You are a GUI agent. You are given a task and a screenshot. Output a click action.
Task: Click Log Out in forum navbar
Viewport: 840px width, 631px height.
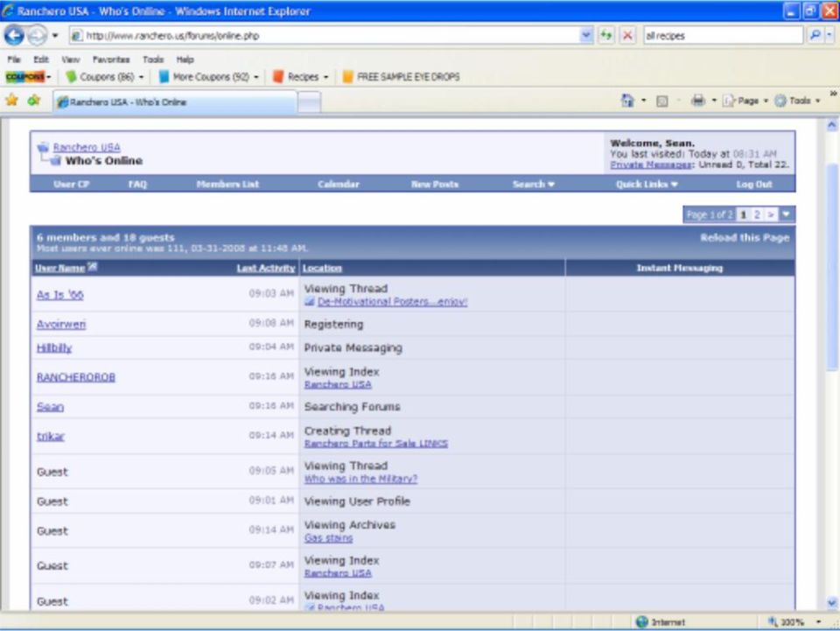point(753,184)
